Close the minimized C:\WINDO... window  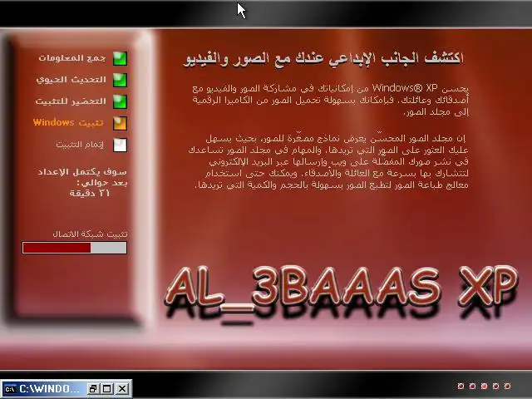click(122, 389)
